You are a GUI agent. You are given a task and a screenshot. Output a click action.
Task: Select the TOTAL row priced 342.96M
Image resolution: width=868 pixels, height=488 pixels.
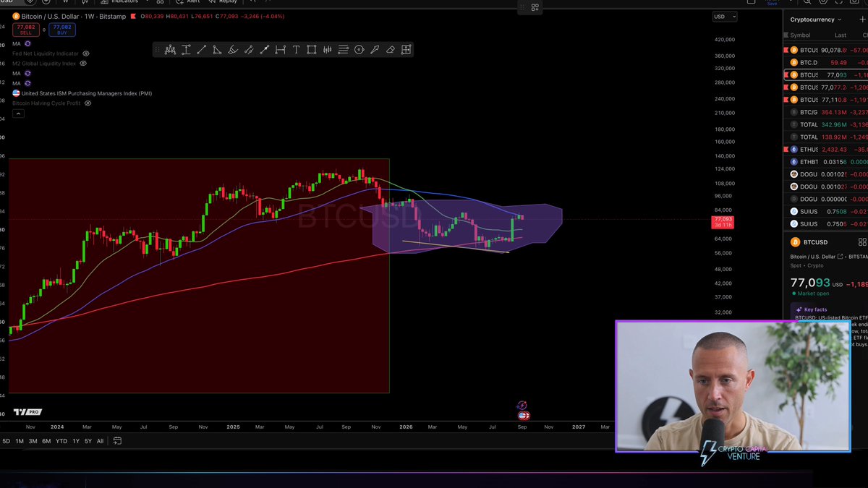825,124
